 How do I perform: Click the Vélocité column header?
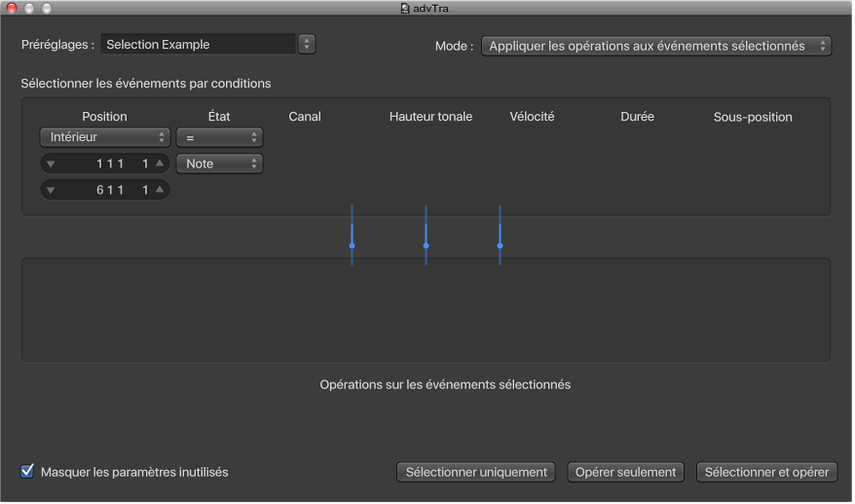point(533,117)
